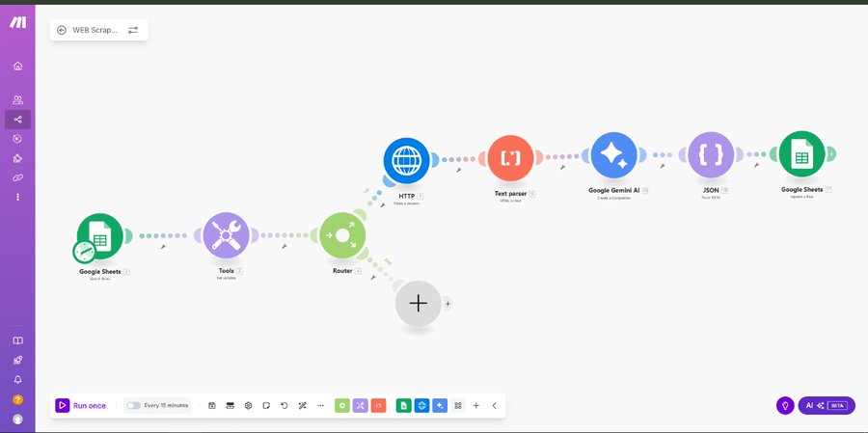Click the Google Sheets favorite toolbar icon
Viewport: 868px width, 433px height.
[x=403, y=405]
